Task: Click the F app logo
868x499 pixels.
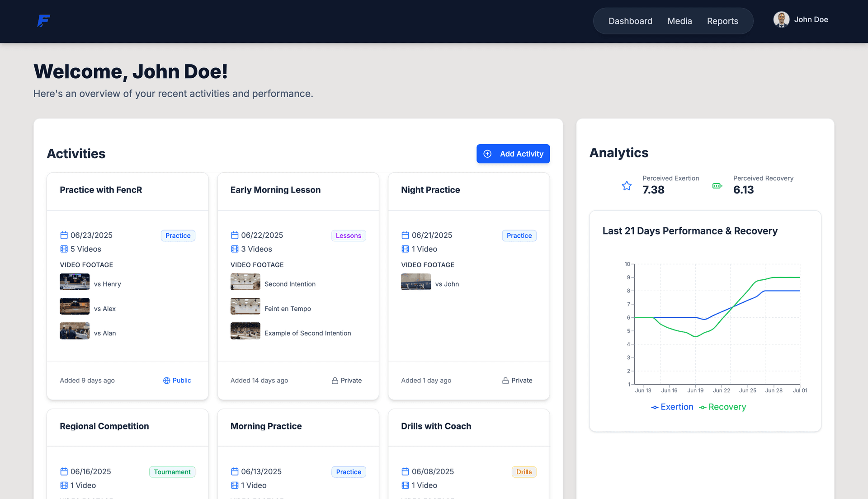Action: click(x=43, y=21)
